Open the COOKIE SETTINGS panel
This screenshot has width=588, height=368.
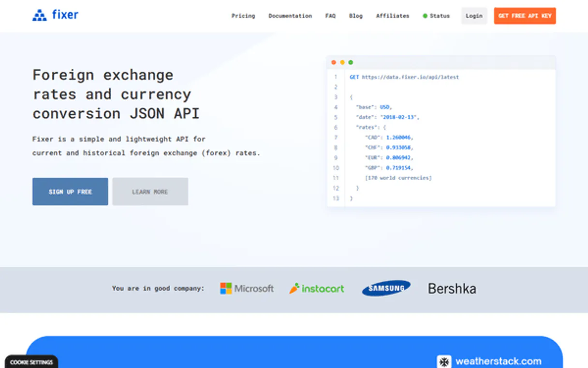click(x=31, y=362)
